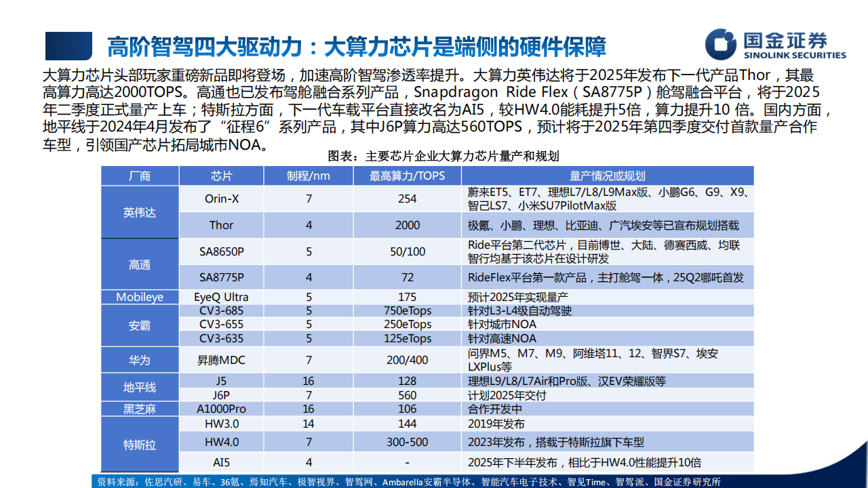
Task: Click the HW3.0 chip cell
Action: click(x=221, y=423)
